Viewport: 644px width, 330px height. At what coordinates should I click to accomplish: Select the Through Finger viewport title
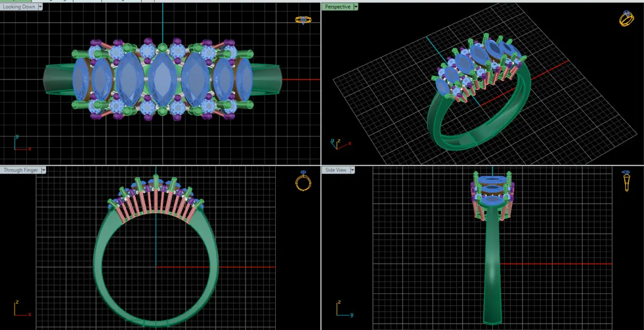pyautogui.click(x=21, y=170)
